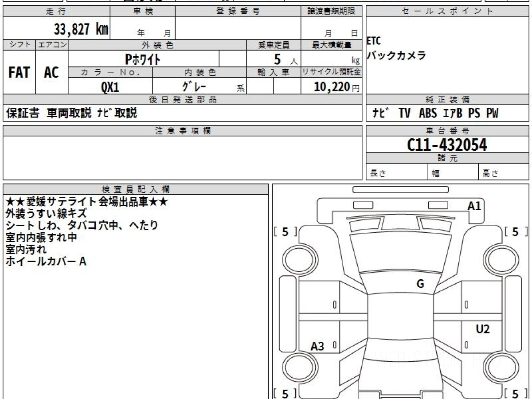Image resolution: width=532 pixels, height=399 pixels.
Task: Select PS in the equipment list
Action: (474, 113)
